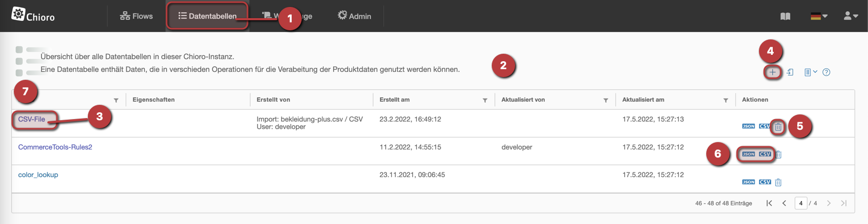This screenshot has width=868, height=224.
Task: Open filter for Aktualisiert von column
Action: (x=606, y=100)
